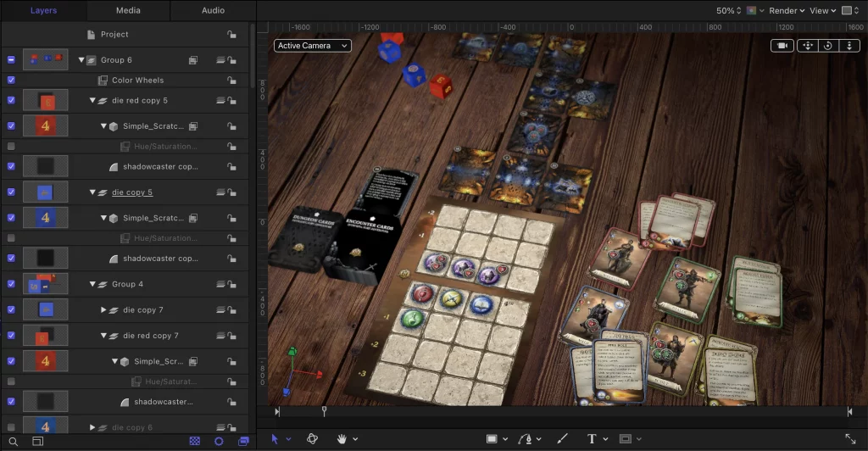This screenshot has height=451, width=868.
Task: Toggle Group 6 activation checkbox
Action: click(x=11, y=59)
